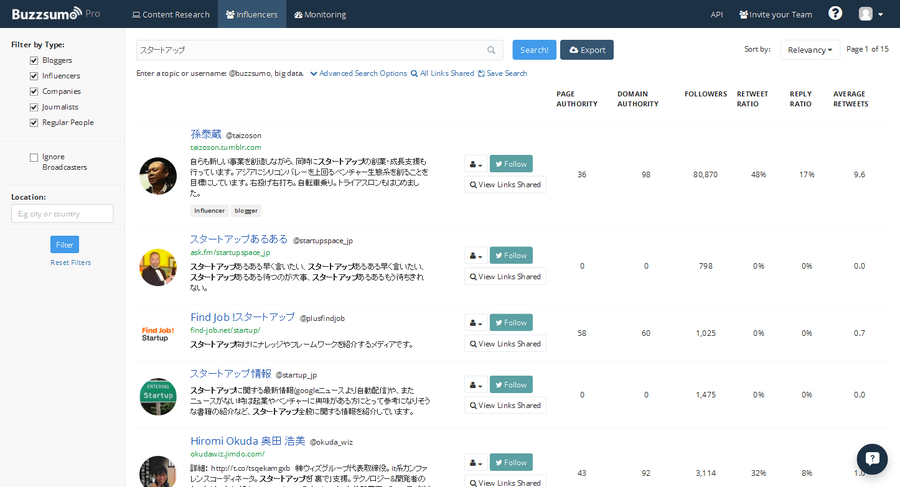
Task: Follow @plusfindjob
Action: pos(511,323)
